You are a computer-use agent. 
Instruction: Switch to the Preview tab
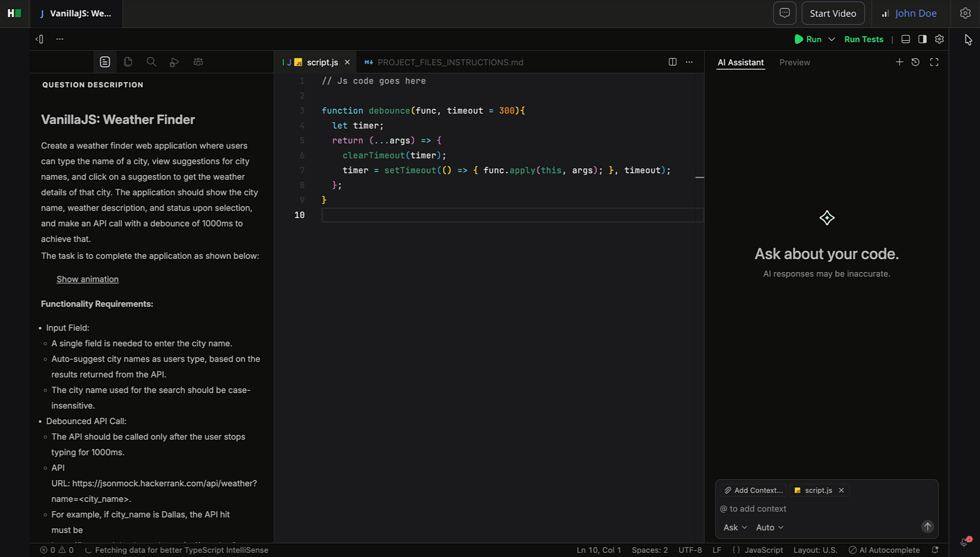tap(794, 62)
